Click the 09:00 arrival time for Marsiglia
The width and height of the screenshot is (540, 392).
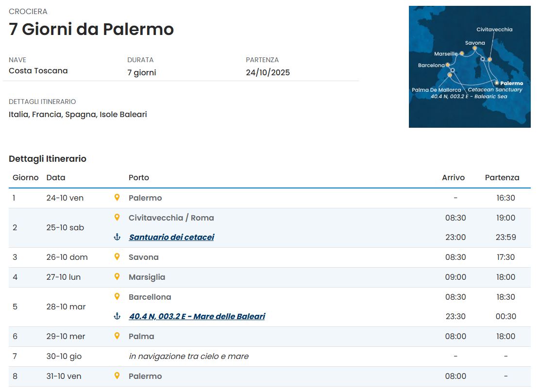tap(456, 277)
